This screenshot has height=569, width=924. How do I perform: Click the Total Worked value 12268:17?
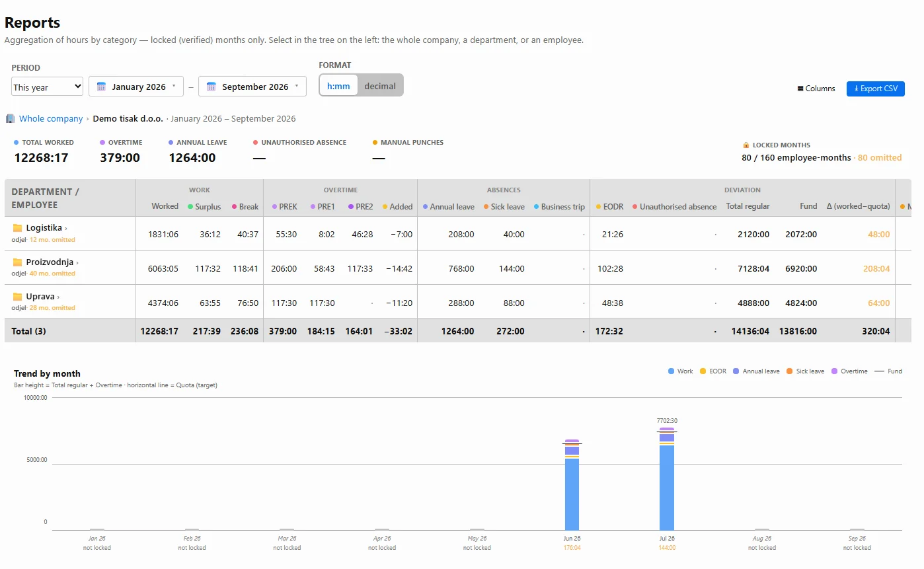tap(41, 158)
